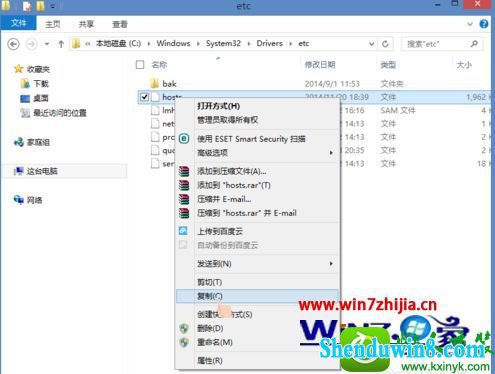
Task: Open the address bar history dropdown
Action: pyautogui.click(x=371, y=44)
